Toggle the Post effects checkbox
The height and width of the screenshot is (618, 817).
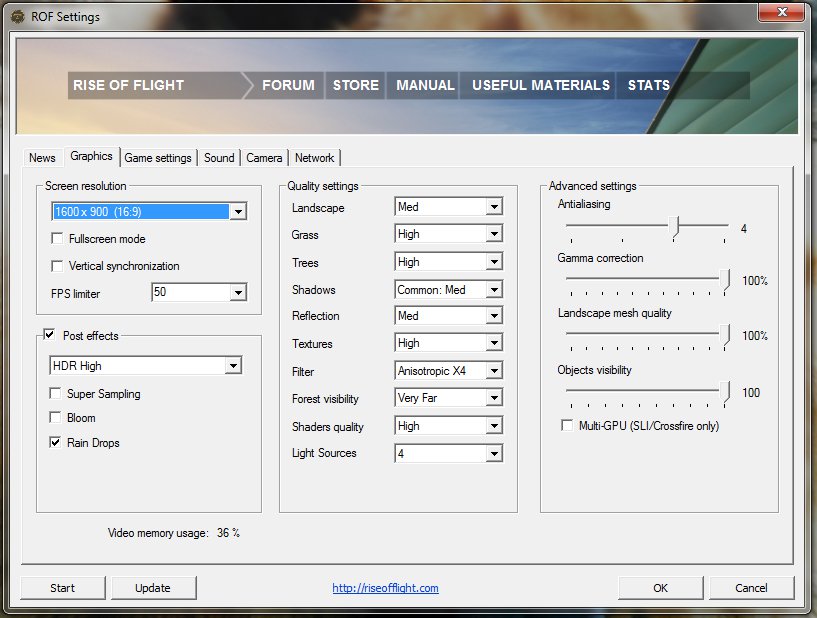[x=49, y=335]
